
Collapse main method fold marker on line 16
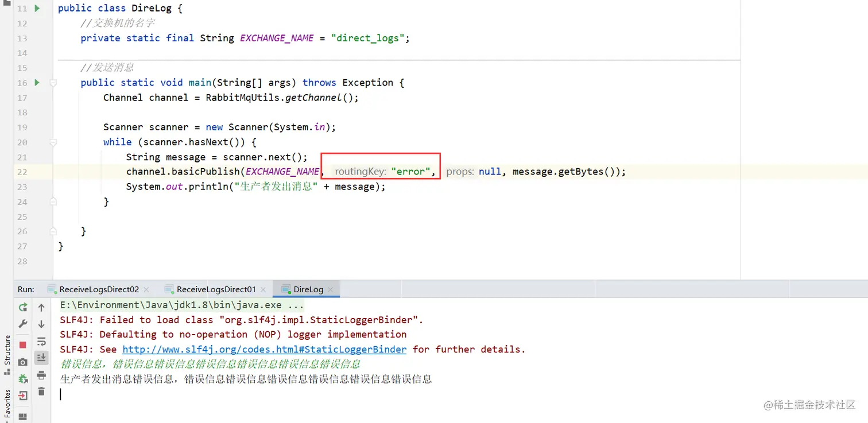(x=53, y=83)
